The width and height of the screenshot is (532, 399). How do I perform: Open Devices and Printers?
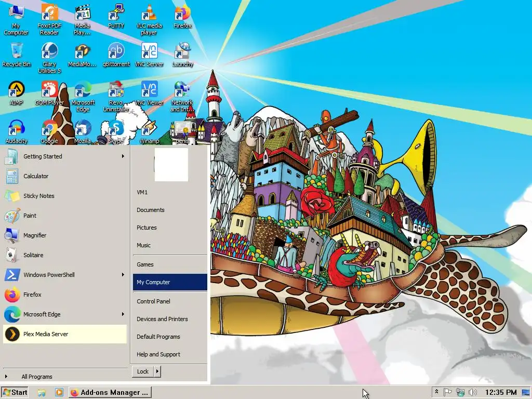170,319
